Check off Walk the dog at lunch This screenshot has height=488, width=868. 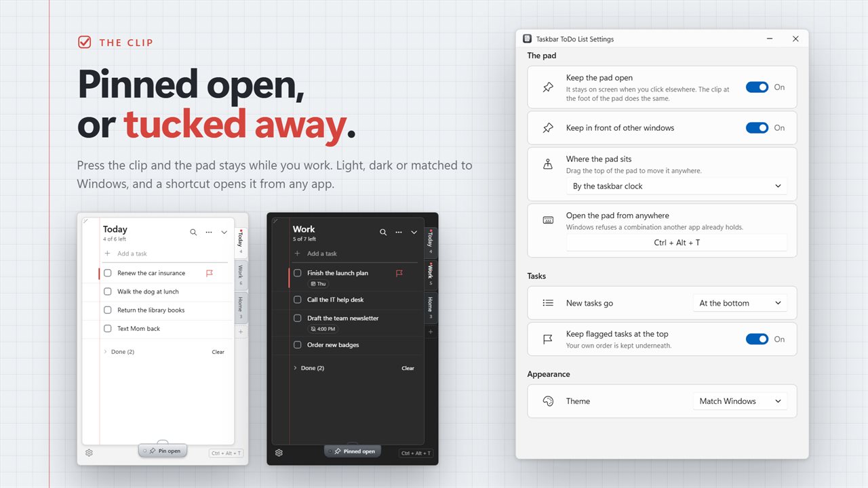pos(108,291)
